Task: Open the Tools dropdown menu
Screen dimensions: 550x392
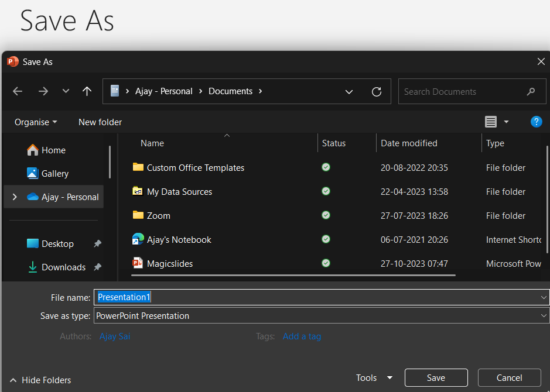Action: click(x=374, y=378)
